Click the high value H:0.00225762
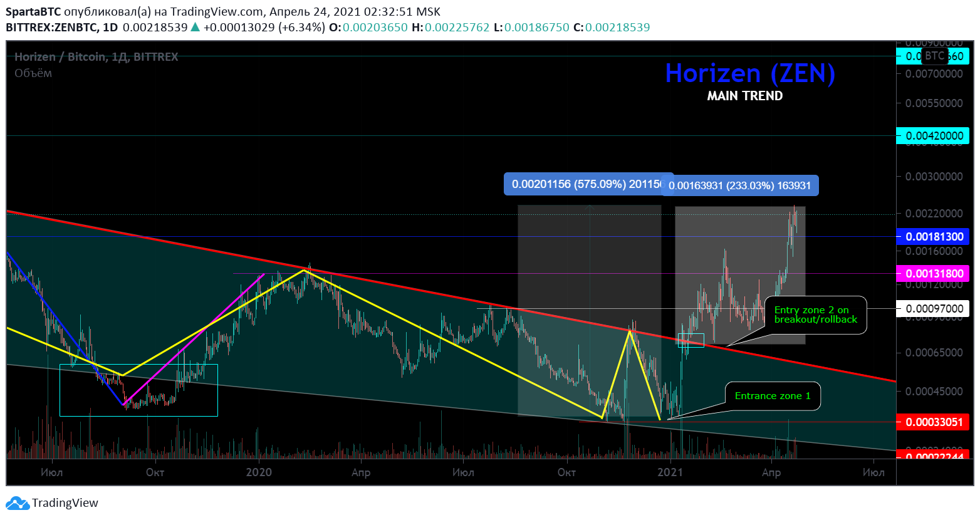 tap(451, 28)
